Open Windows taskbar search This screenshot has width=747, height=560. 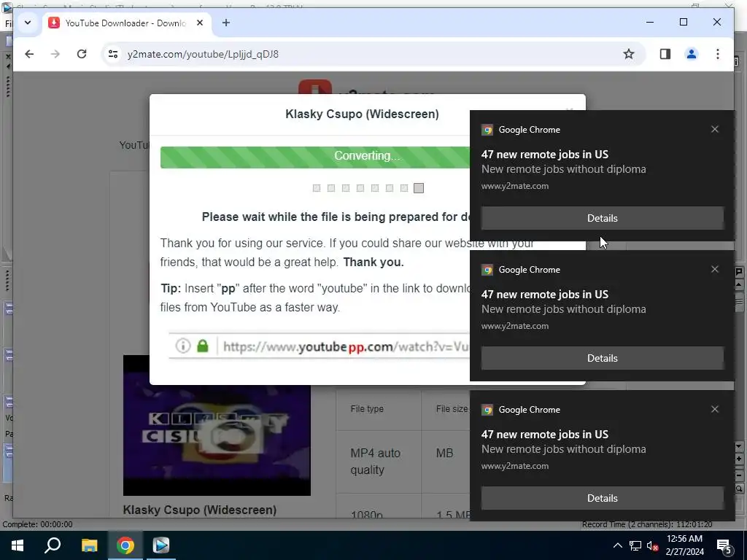tap(53, 545)
